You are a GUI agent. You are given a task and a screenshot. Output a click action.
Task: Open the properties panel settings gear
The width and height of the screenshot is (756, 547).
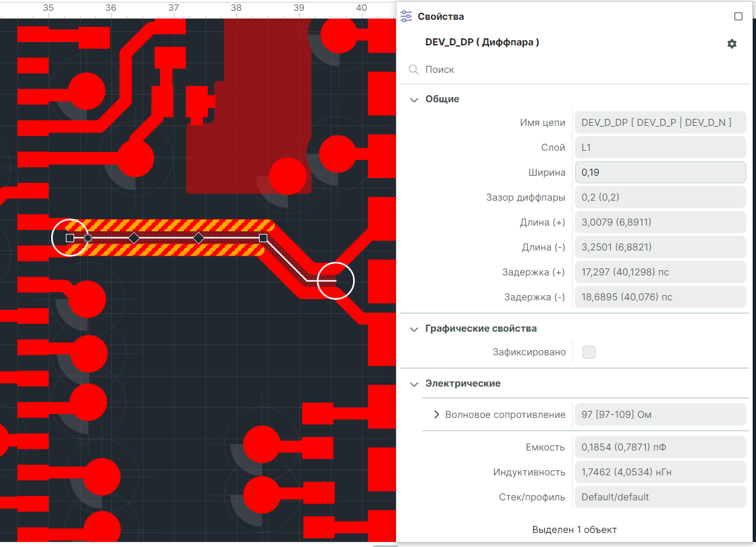(x=732, y=43)
